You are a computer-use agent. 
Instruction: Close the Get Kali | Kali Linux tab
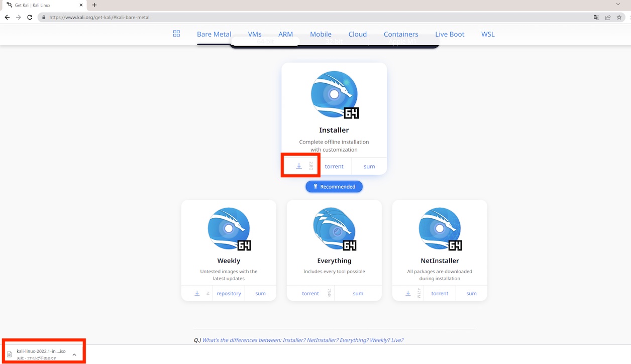coord(81,5)
